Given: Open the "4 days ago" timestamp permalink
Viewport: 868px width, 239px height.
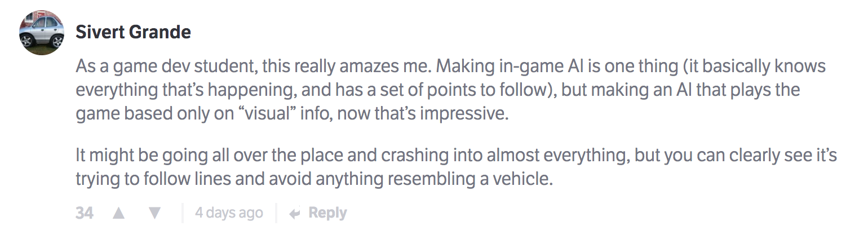Looking at the screenshot, I should point(229,213).
